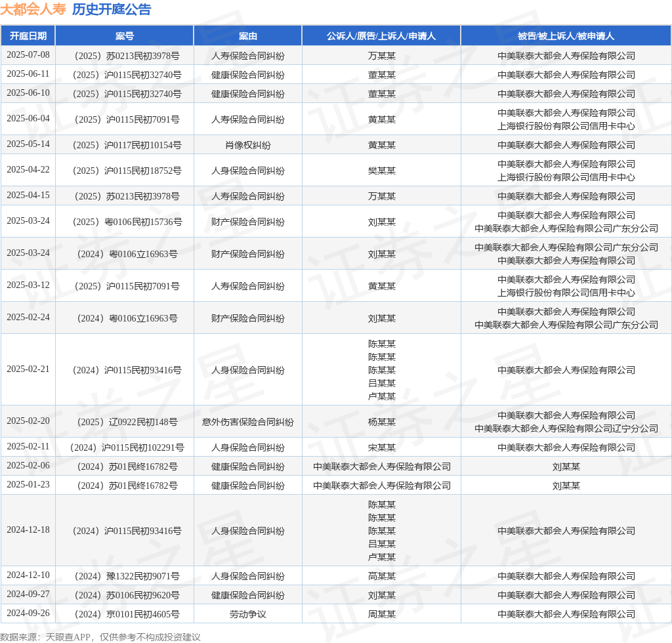Click plaintiff 中美联泰大都会人寿保险有限公司 in 2025-02-06 row

click(x=381, y=467)
